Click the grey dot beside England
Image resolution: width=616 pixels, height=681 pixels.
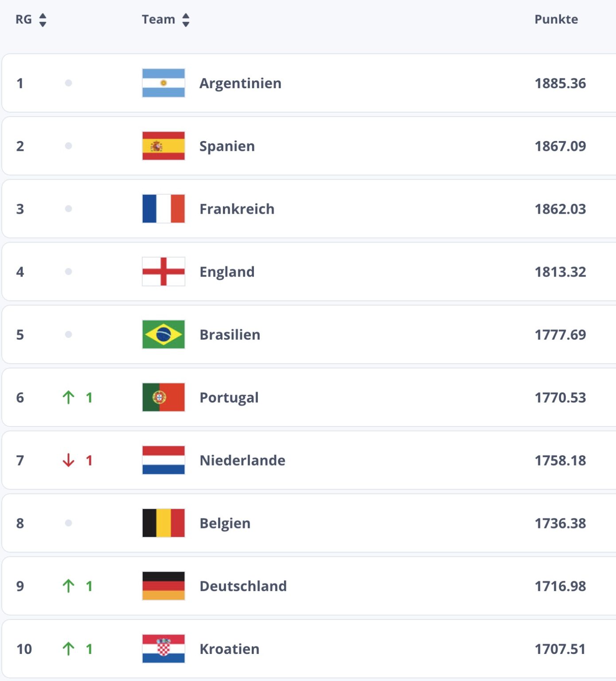click(69, 272)
